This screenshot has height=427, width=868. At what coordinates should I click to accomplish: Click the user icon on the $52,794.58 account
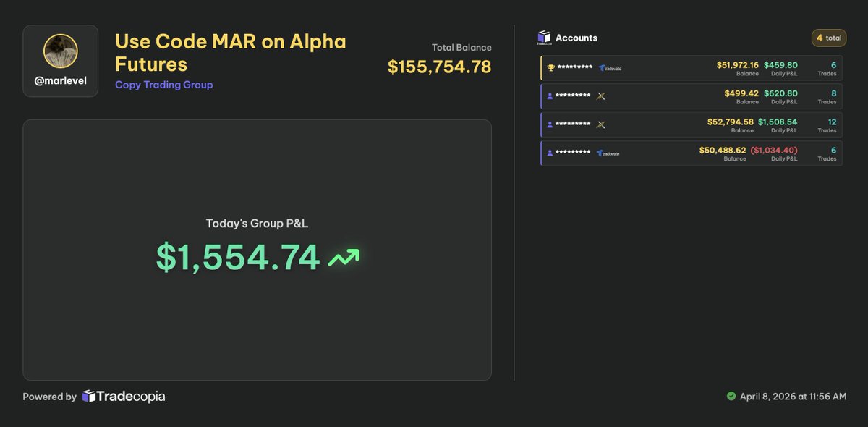[550, 124]
